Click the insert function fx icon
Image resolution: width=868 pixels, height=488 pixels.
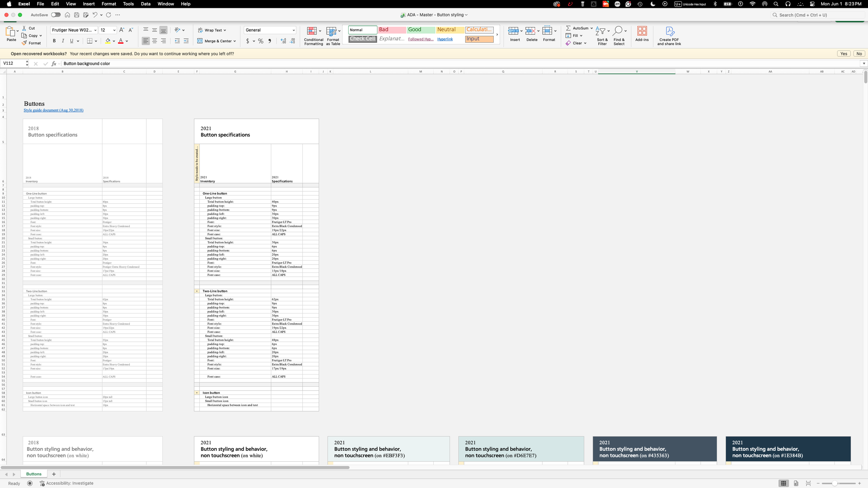point(54,64)
